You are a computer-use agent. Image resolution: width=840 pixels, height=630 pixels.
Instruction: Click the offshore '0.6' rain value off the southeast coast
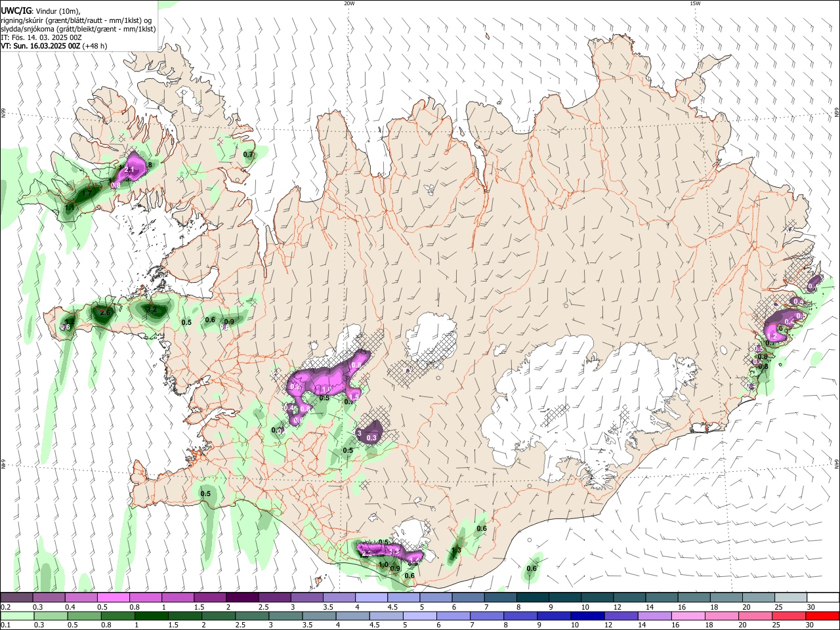click(x=532, y=568)
